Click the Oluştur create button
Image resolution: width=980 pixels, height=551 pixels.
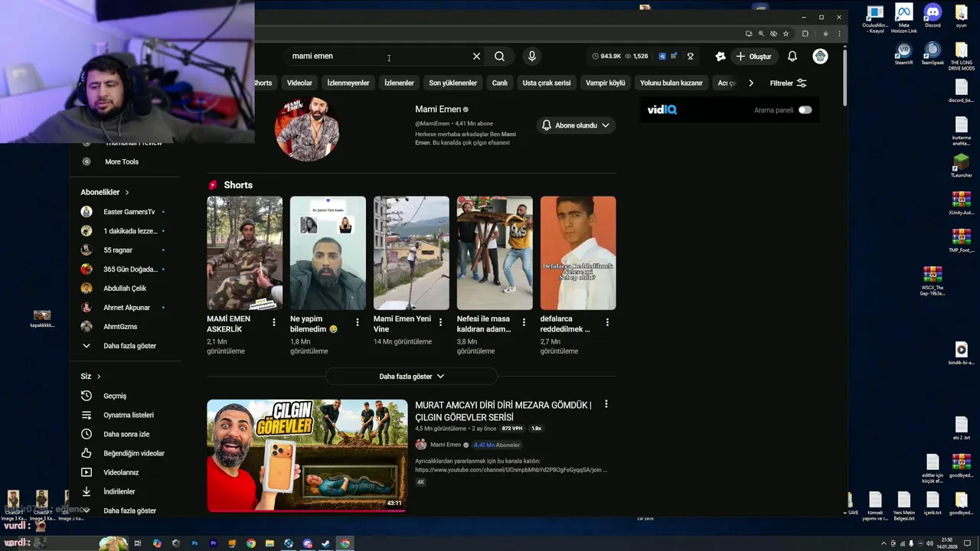point(753,57)
